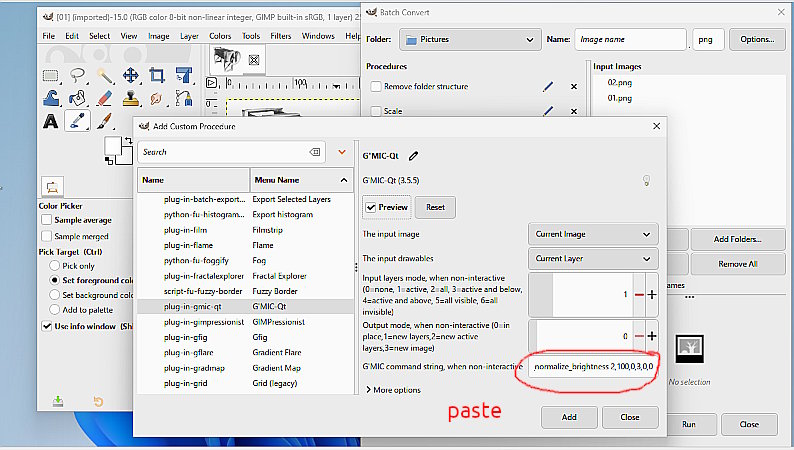Click the pencil icon next to G'MIC-Qt
The height and width of the screenshot is (450, 794).
[414, 155]
